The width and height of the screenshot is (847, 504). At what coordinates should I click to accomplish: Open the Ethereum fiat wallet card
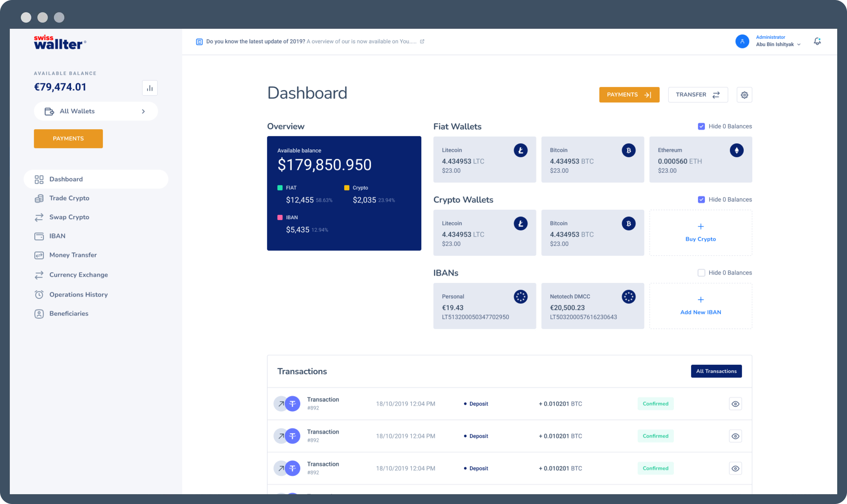tap(700, 160)
